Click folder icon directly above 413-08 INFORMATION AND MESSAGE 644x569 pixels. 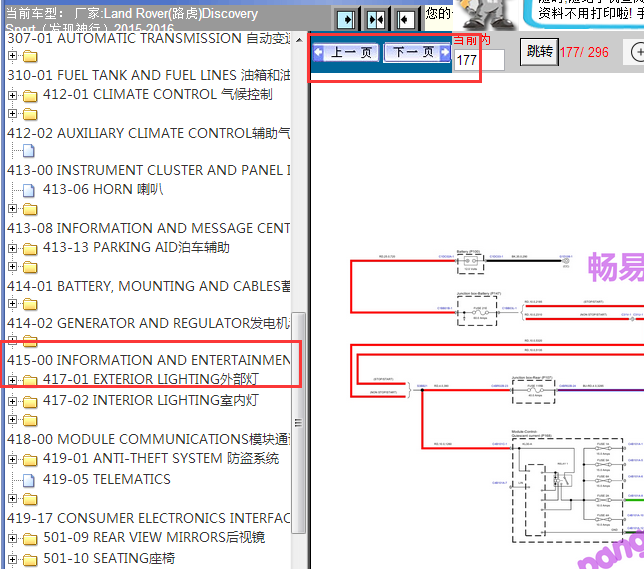point(30,209)
